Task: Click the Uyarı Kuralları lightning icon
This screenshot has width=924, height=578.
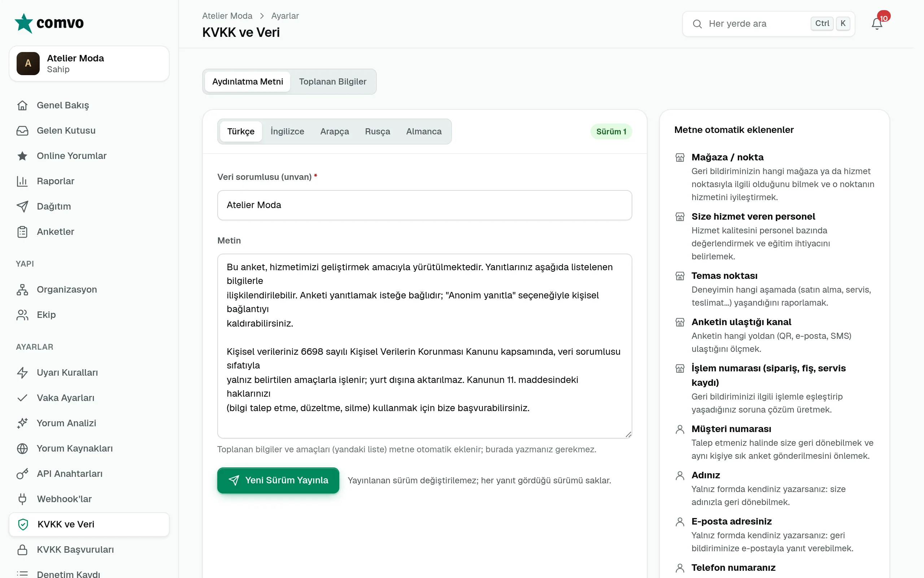Action: point(22,372)
